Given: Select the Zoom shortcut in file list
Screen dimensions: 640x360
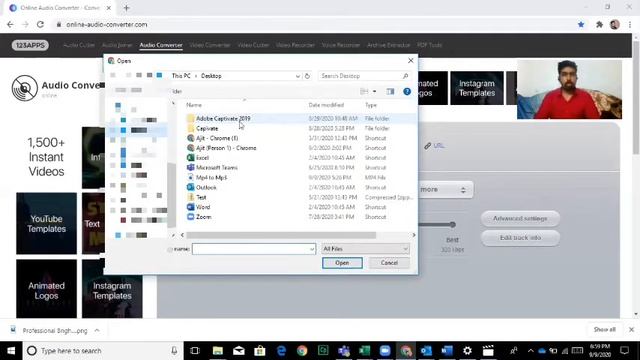Looking at the screenshot, I should (x=203, y=217).
